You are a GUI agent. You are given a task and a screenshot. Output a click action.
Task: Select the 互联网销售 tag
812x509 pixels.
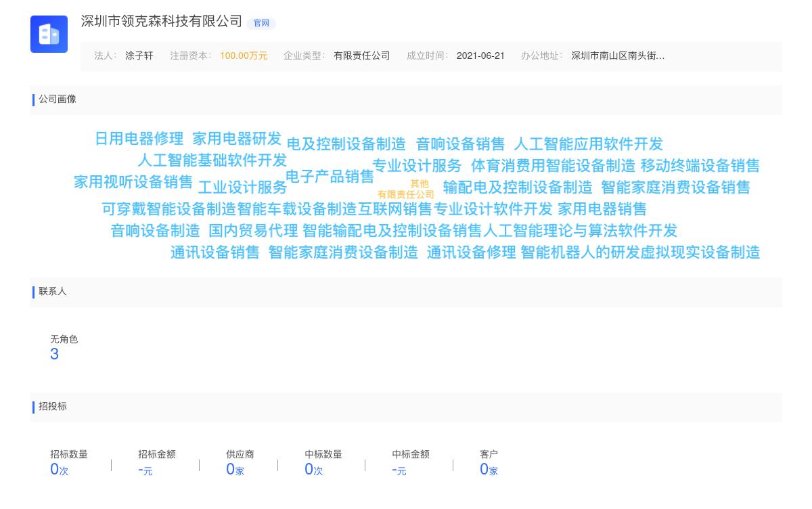pyautogui.click(x=394, y=209)
